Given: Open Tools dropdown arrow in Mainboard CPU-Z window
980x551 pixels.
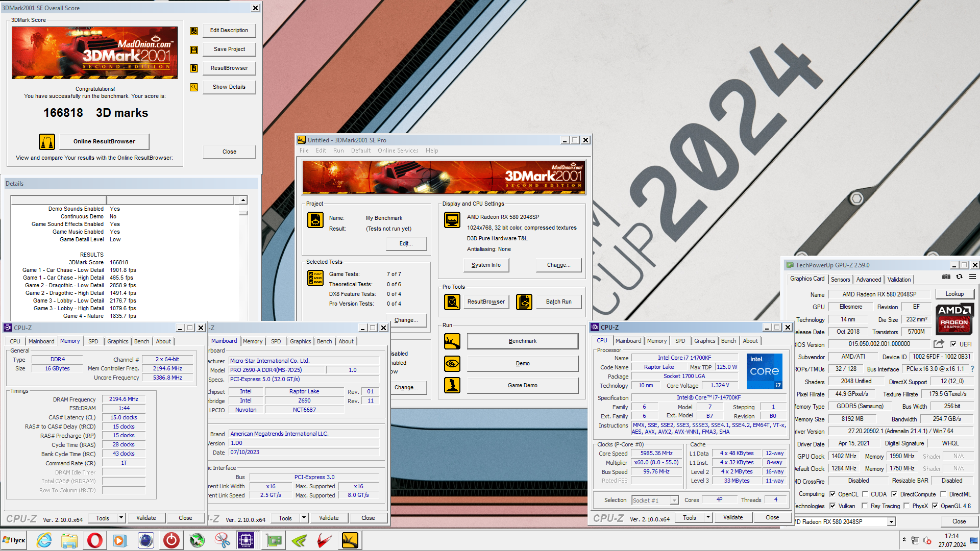Looking at the screenshot, I should [x=304, y=518].
